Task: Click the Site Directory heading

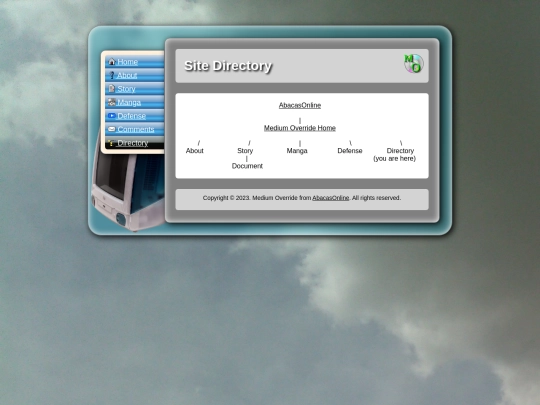Action: tap(228, 66)
